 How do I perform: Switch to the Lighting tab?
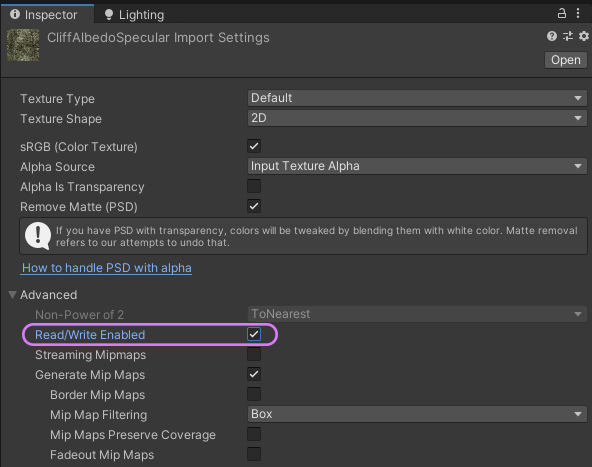134,15
